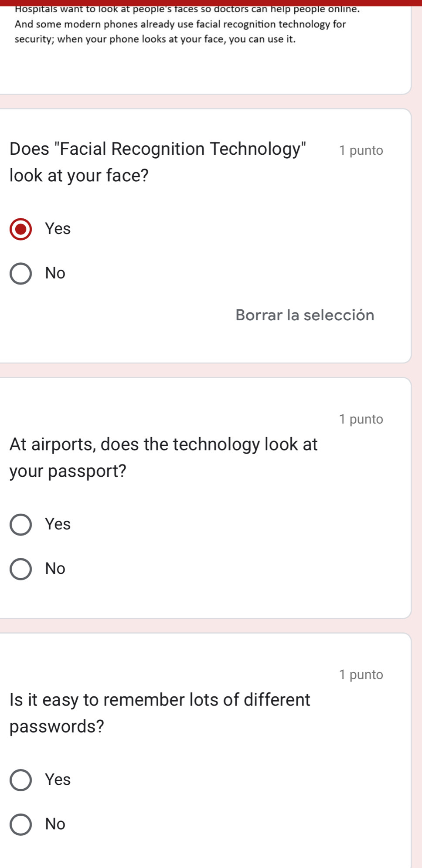Image resolution: width=422 pixels, height=868 pixels.
Task: Click the 'No' label text under Facial Recognition question
Action: pyautogui.click(x=55, y=273)
